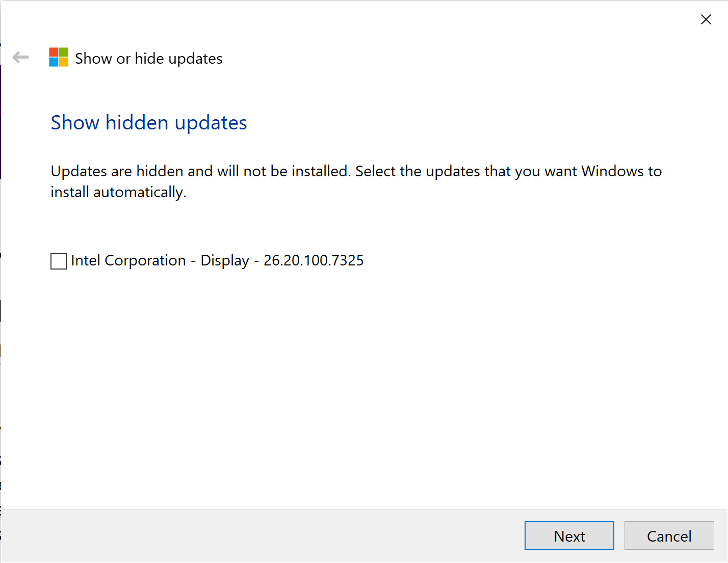Click the 'Updates are hidden' description line
The image size is (728, 563).
pos(356,171)
